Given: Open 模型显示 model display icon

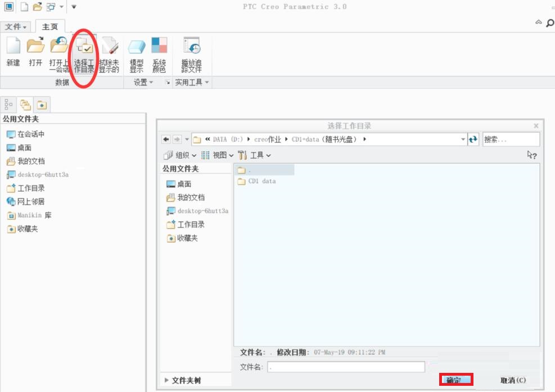Looking at the screenshot, I should [136, 47].
